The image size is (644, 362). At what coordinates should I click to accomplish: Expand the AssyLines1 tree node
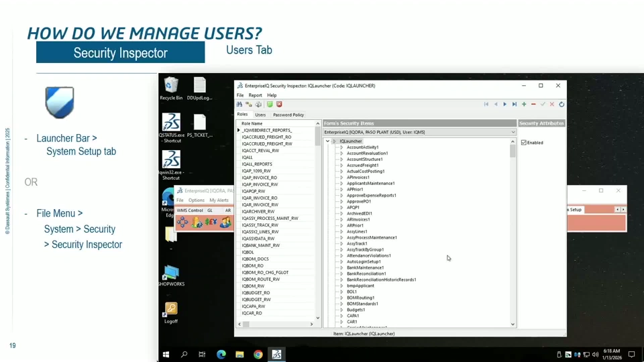[x=341, y=231]
